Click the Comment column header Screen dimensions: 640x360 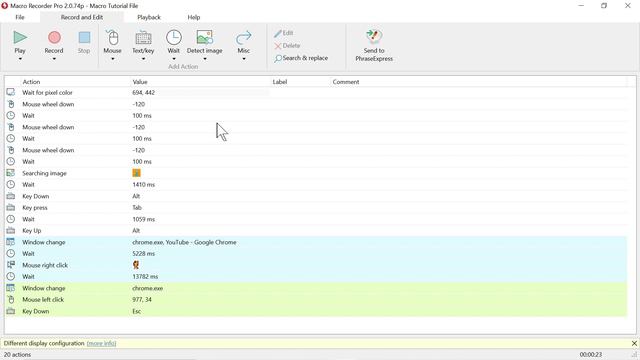pyautogui.click(x=346, y=82)
